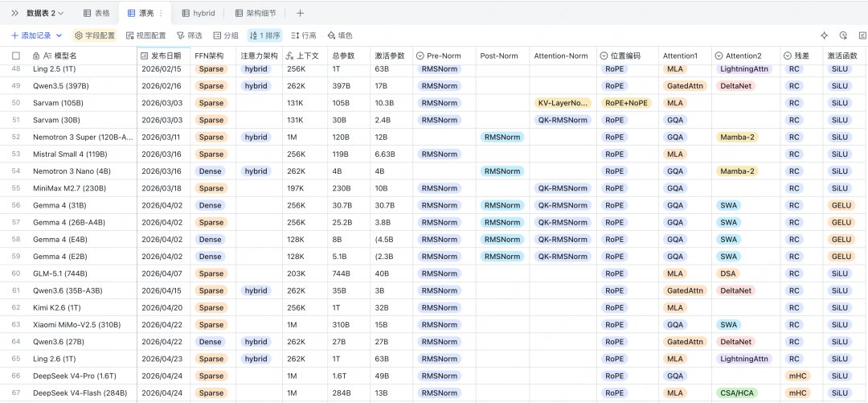Expand the sidebar with the double-chevron icon
This screenshot has width=868, height=403.
point(15,13)
